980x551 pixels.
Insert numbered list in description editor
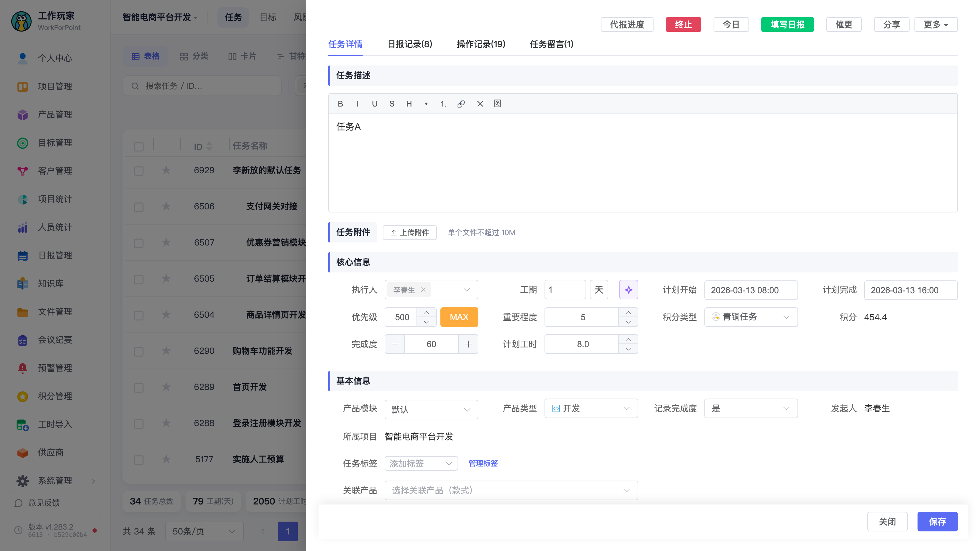pyautogui.click(x=443, y=103)
